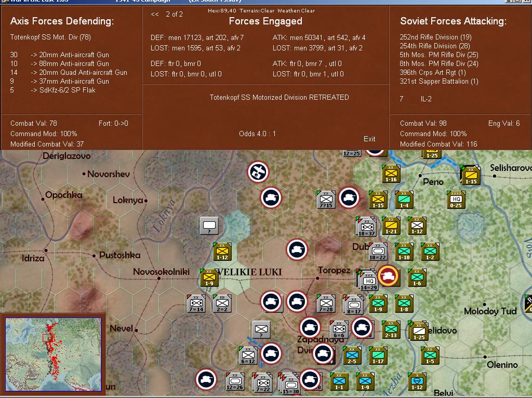
Task: Click Totenkopf SS Mot. Div (78) entry
Action: point(50,37)
